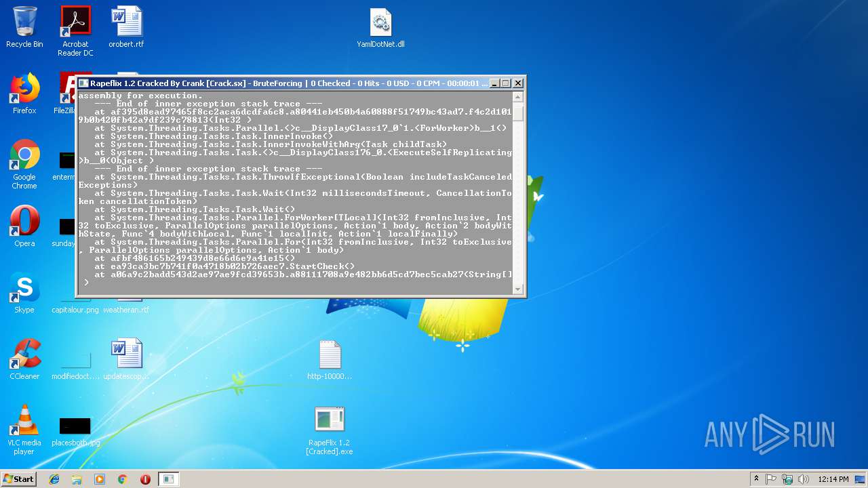Switch to console app taskbar button
Image resolution: width=868 pixels, height=488 pixels.
pos(168,479)
